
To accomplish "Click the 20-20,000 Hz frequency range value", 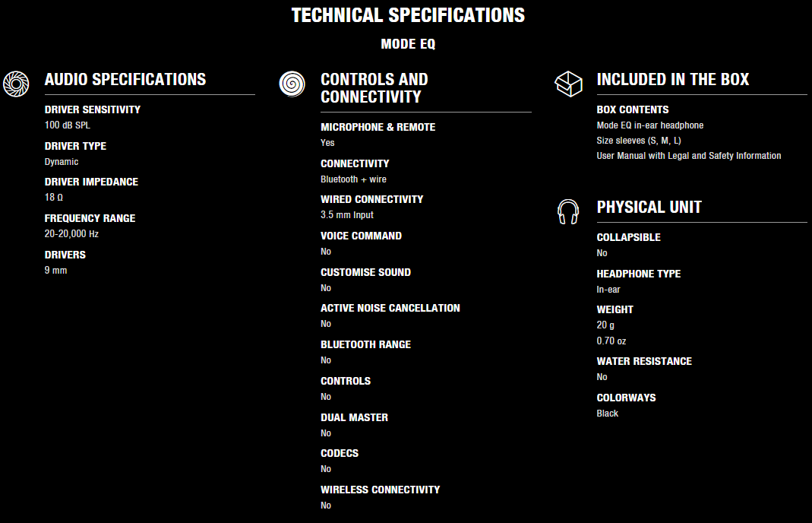I will (x=71, y=234).
